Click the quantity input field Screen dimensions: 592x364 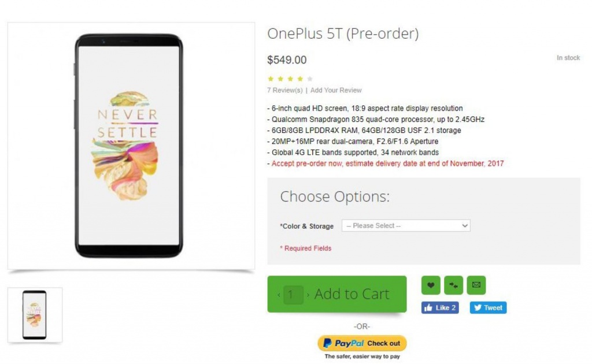[x=293, y=295]
